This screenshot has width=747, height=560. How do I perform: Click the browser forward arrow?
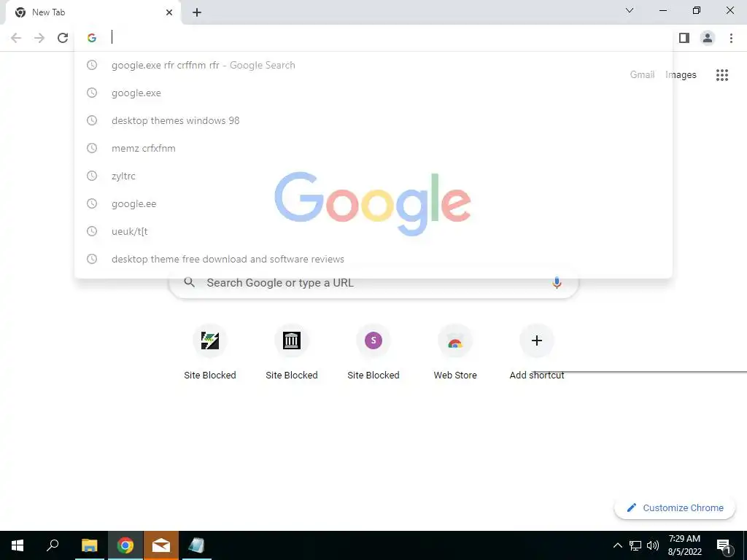click(x=39, y=38)
